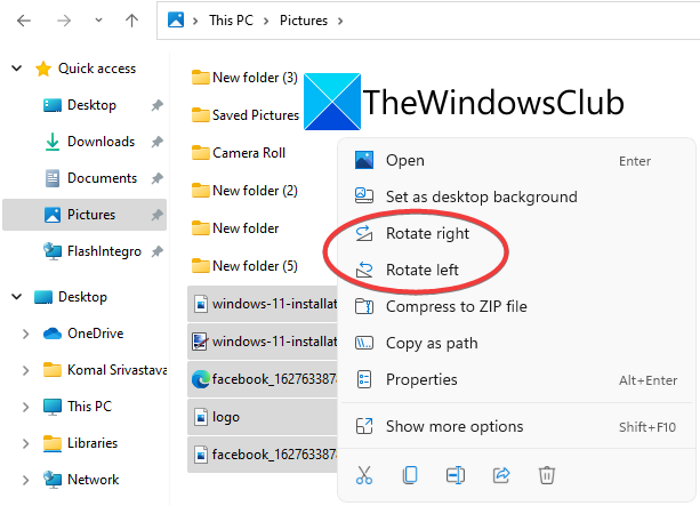Click the Cut scissors icon in context menu

point(364,475)
